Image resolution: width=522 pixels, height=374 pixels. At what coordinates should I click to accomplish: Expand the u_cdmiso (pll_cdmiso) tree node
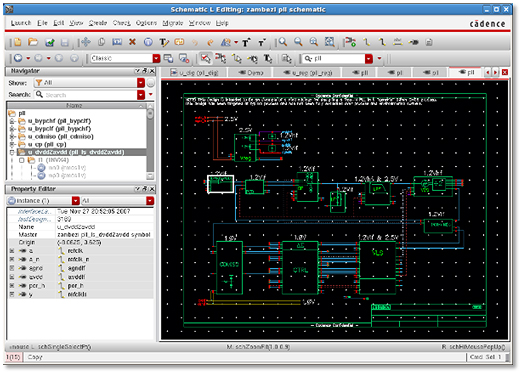12,137
